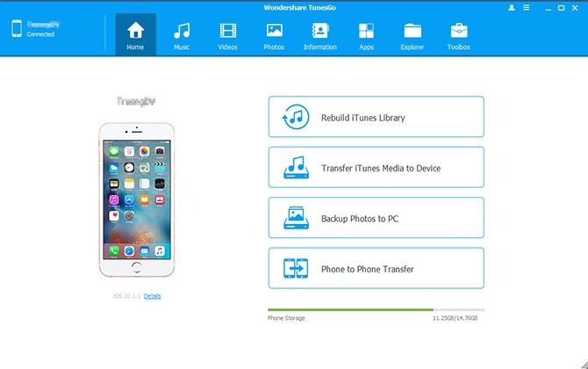Image resolution: width=588 pixels, height=369 pixels.
Task: Open the Information tab
Action: (x=320, y=34)
